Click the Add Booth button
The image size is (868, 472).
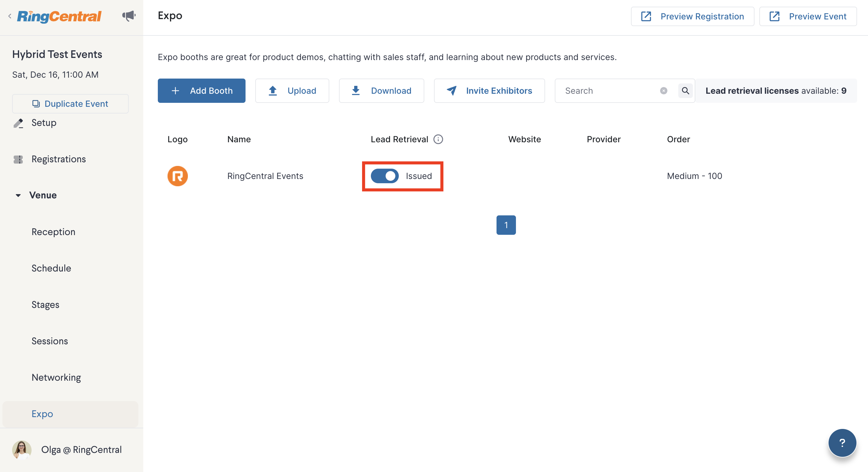[x=202, y=91]
